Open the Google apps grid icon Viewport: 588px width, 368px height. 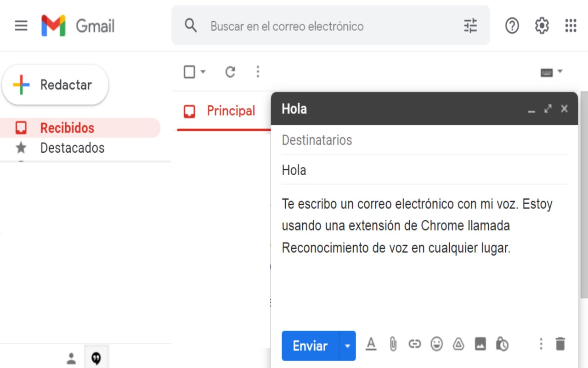(x=571, y=26)
